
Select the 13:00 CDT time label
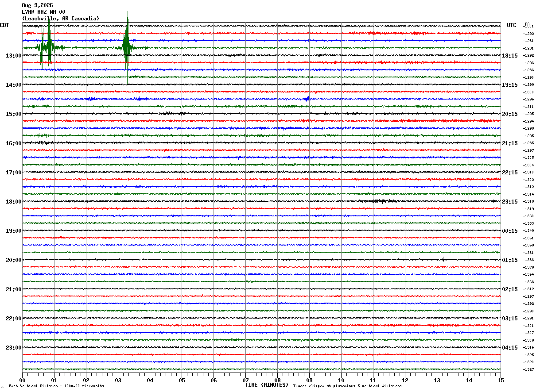[x=13, y=56]
